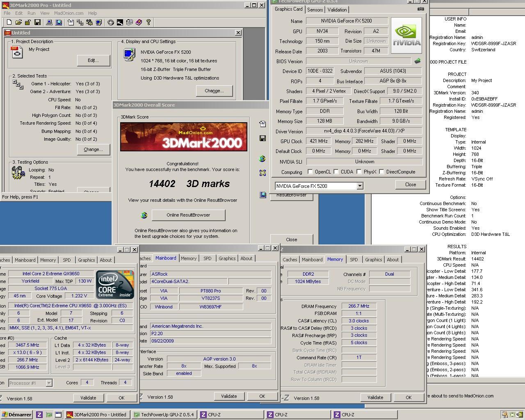Click Edit button in Project Description
This screenshot has width=525, height=420.
[94, 60]
